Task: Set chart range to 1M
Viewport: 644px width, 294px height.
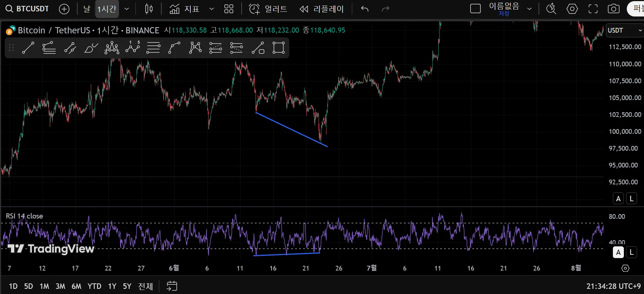Action: pyautogui.click(x=44, y=286)
